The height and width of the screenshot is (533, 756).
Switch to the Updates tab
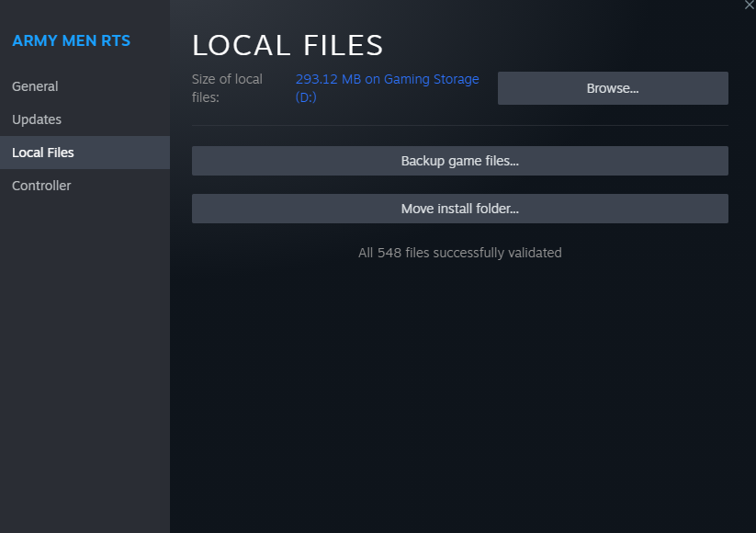click(x=37, y=119)
